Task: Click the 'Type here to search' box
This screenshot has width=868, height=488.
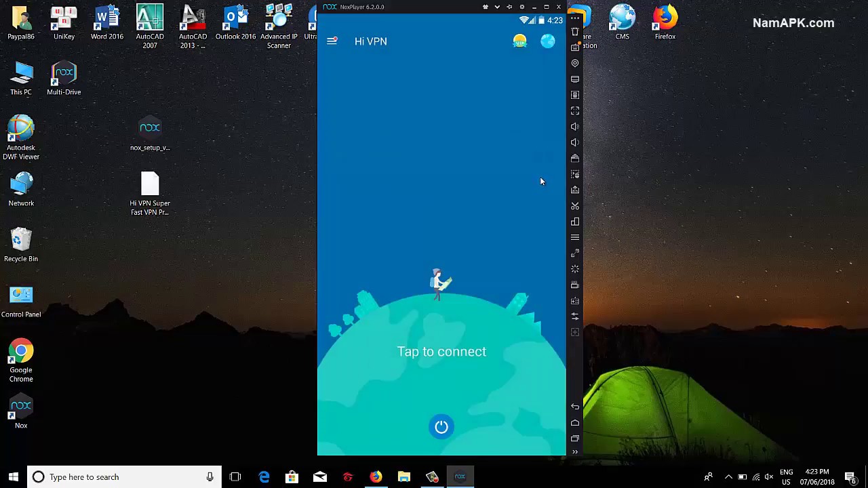Action: click(x=124, y=477)
